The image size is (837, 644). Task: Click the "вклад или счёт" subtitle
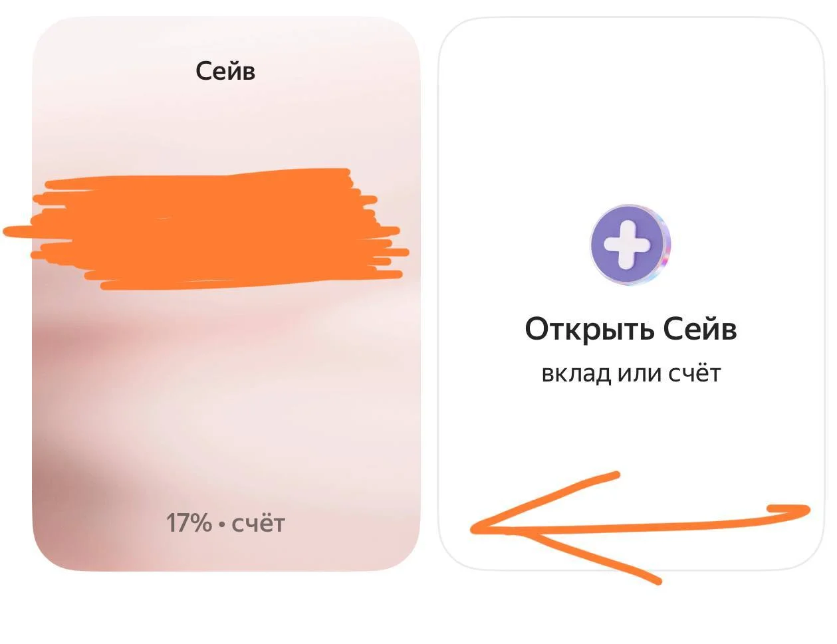(631, 374)
